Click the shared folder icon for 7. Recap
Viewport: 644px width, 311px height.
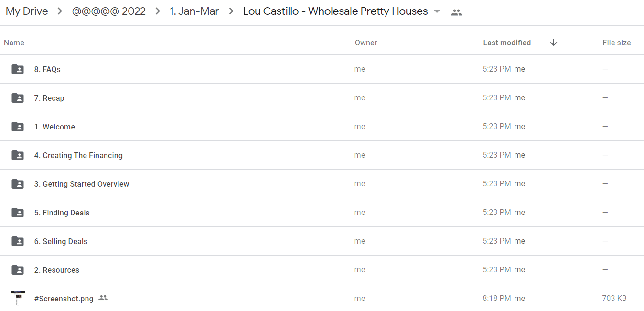pos(18,98)
